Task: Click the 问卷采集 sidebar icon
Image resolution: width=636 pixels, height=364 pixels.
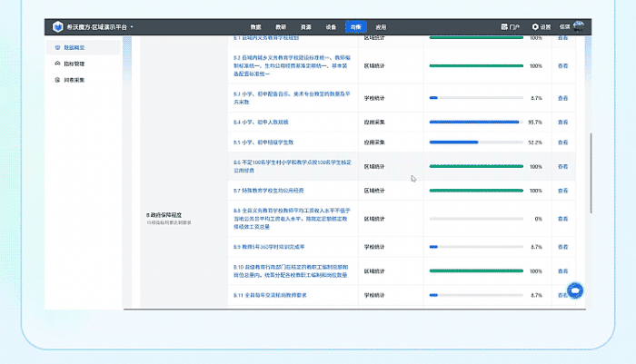Action: click(58, 81)
